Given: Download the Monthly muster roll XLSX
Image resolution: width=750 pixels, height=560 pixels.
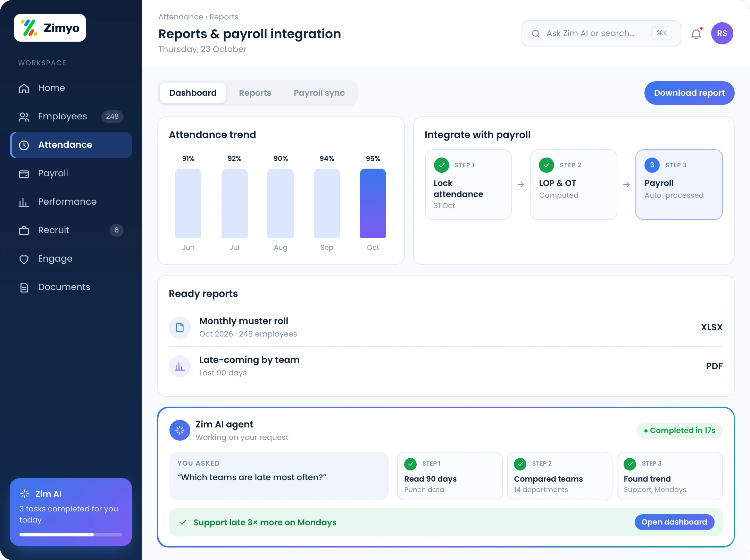Looking at the screenshot, I should (x=712, y=327).
